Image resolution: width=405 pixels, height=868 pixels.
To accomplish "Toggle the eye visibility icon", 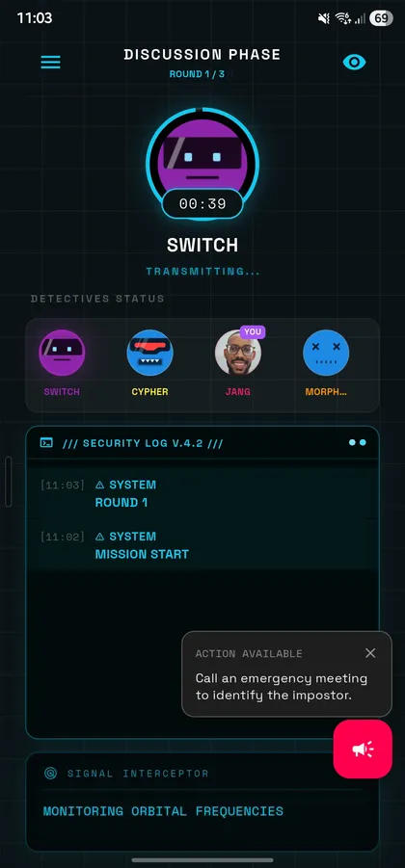I will [x=354, y=62].
